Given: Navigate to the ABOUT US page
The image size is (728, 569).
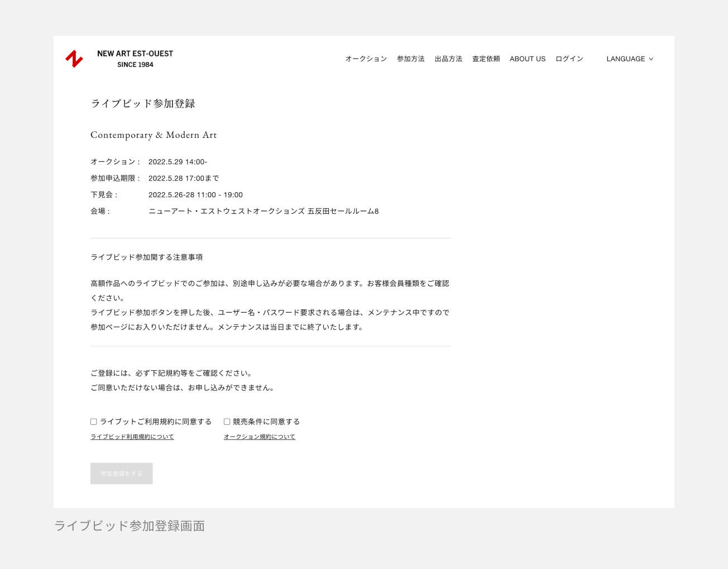Looking at the screenshot, I should coord(527,59).
